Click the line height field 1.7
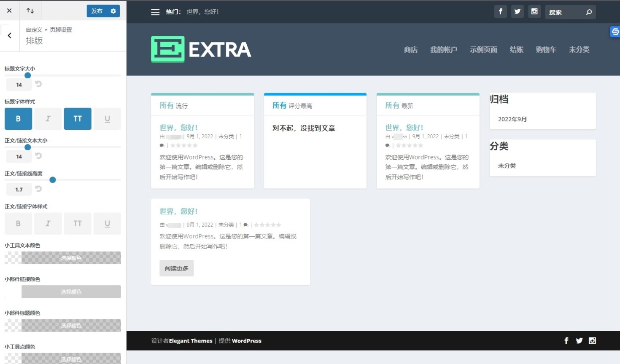 click(x=19, y=190)
